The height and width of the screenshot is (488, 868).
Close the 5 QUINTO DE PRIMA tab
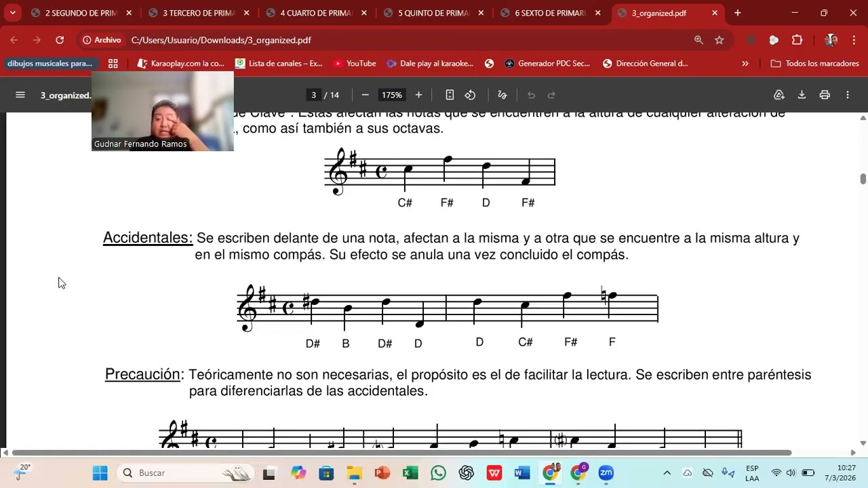pos(481,13)
